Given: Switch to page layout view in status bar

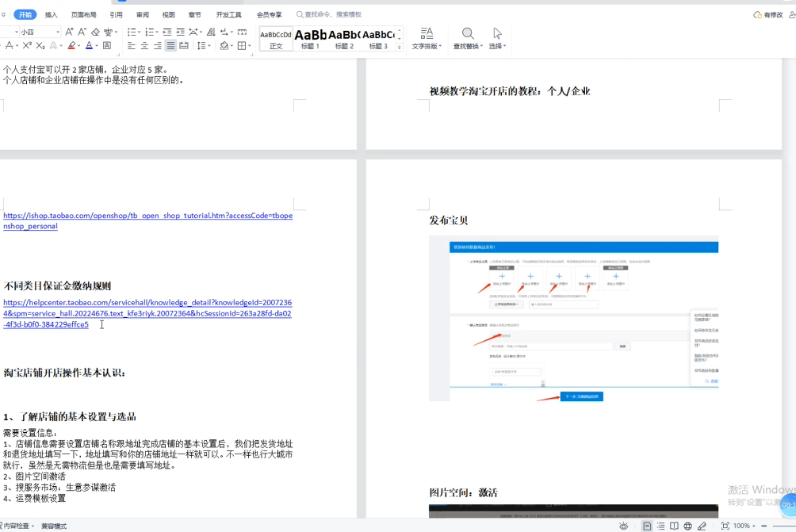Looking at the screenshot, I should point(647,526).
